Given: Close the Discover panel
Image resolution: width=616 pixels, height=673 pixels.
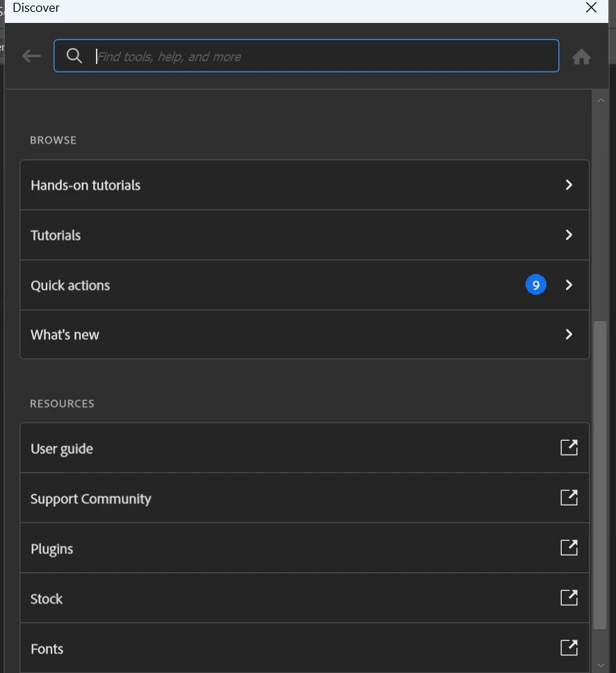Looking at the screenshot, I should pyautogui.click(x=591, y=8).
